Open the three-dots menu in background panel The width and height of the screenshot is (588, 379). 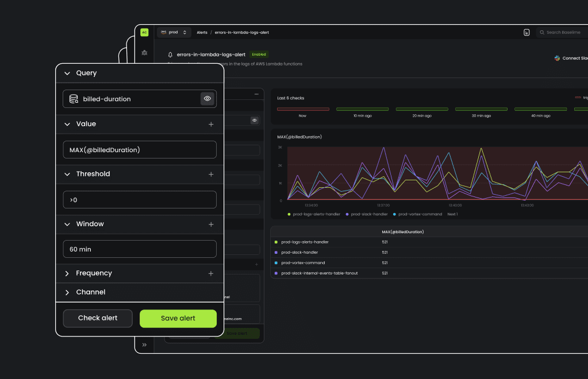click(x=256, y=94)
